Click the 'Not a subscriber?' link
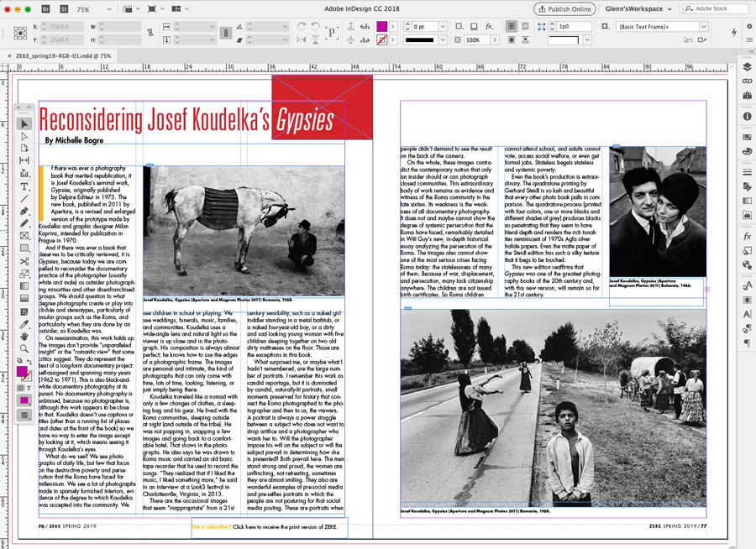 click(x=212, y=526)
